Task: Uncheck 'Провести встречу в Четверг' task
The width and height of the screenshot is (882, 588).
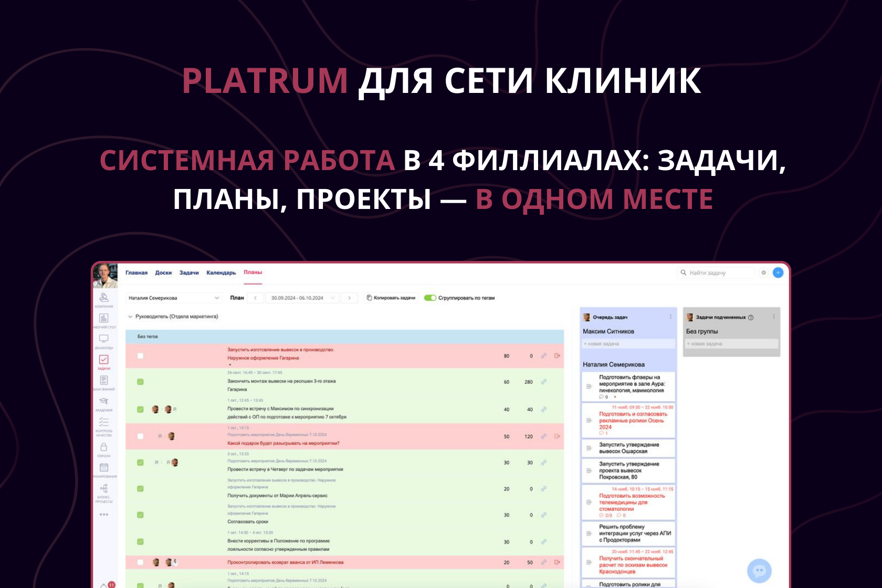Action: coord(140,463)
